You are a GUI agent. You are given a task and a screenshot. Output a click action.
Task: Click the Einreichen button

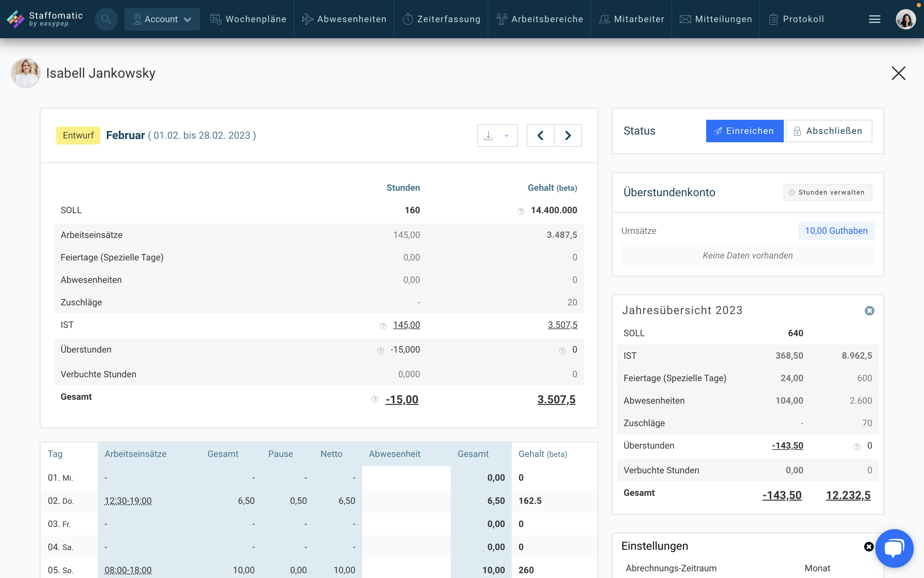click(x=745, y=131)
